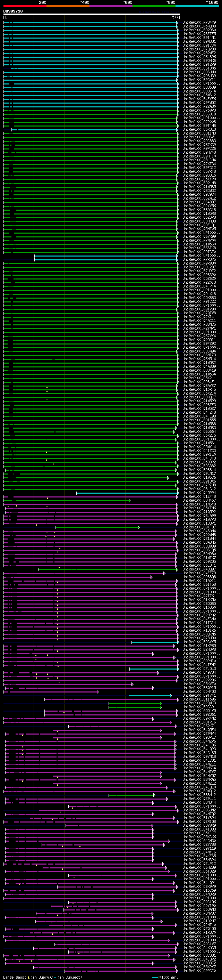Screen dimensions: 222x980
Task: Select the UniRef100_C8X9Y9 label
Action: click(x=199, y=887)
